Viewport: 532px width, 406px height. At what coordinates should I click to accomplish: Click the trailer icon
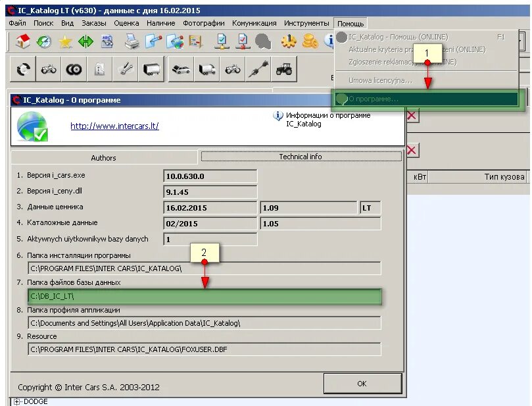pyautogui.click(x=151, y=70)
